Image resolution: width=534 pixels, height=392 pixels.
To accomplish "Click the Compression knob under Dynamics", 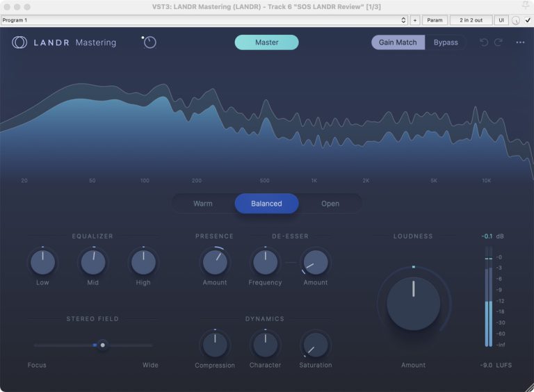I will point(215,345).
